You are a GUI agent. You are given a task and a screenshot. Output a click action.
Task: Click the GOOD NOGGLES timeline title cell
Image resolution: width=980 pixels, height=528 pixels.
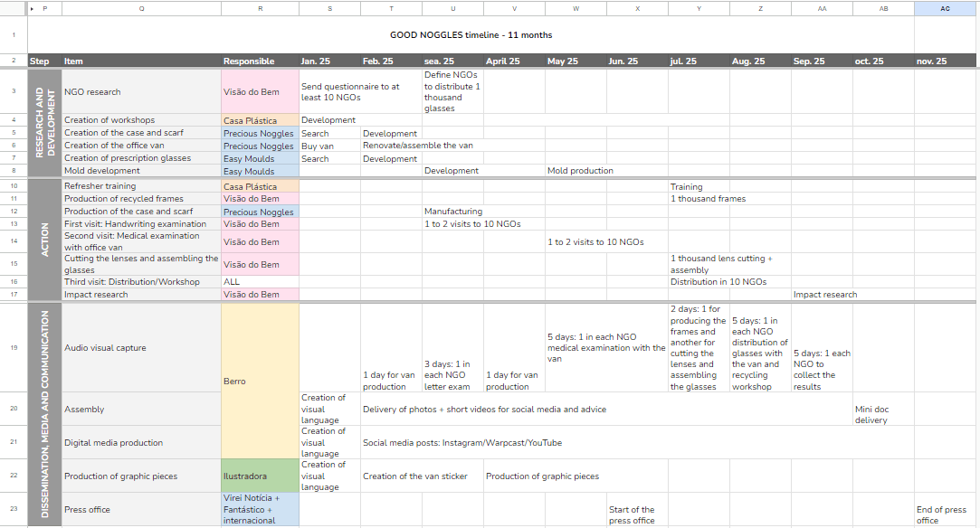pos(471,35)
